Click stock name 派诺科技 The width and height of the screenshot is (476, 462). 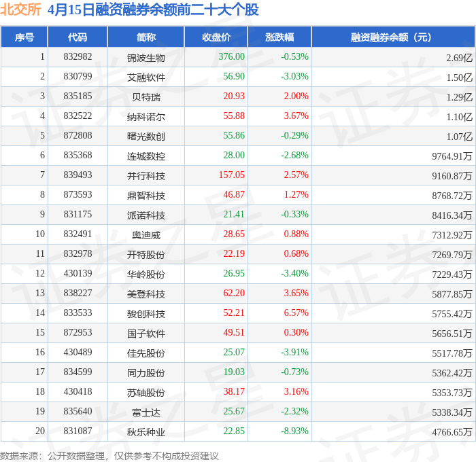pos(146,215)
